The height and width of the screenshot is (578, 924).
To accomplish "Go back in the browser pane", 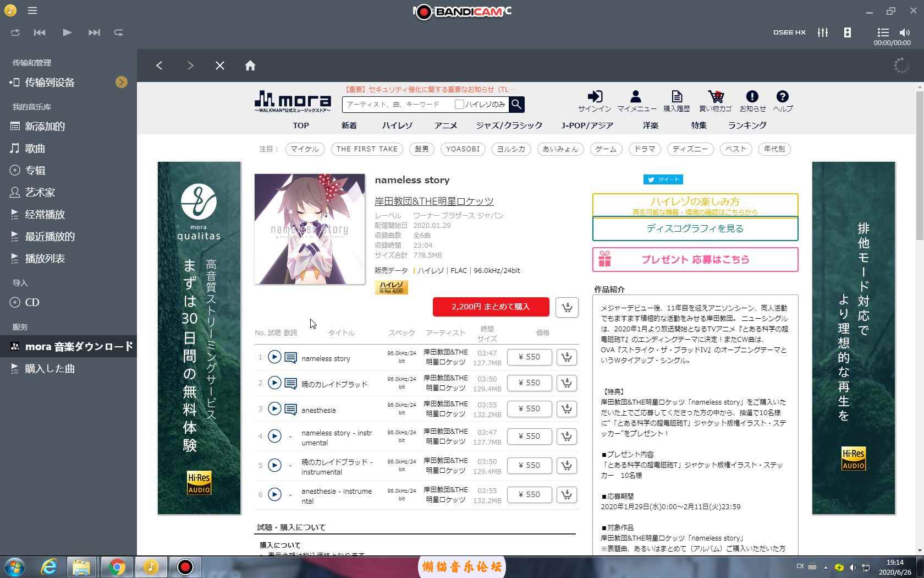I will point(159,66).
